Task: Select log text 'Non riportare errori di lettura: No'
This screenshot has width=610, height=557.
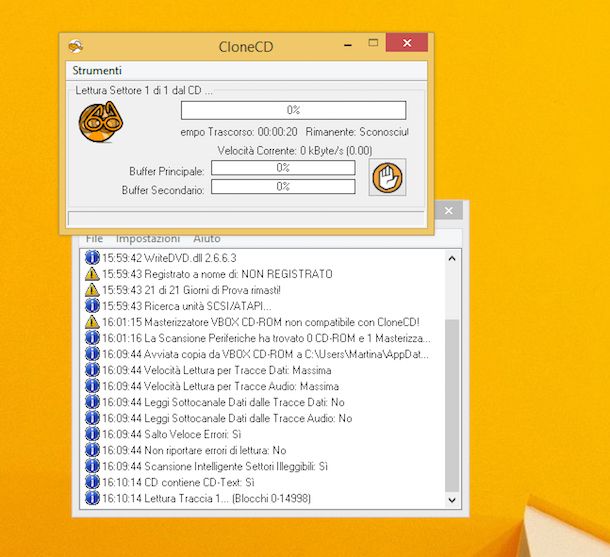Action: (216, 450)
